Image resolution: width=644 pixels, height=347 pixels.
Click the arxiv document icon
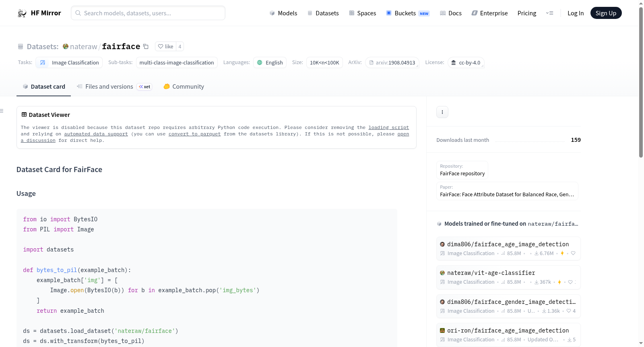click(x=372, y=62)
